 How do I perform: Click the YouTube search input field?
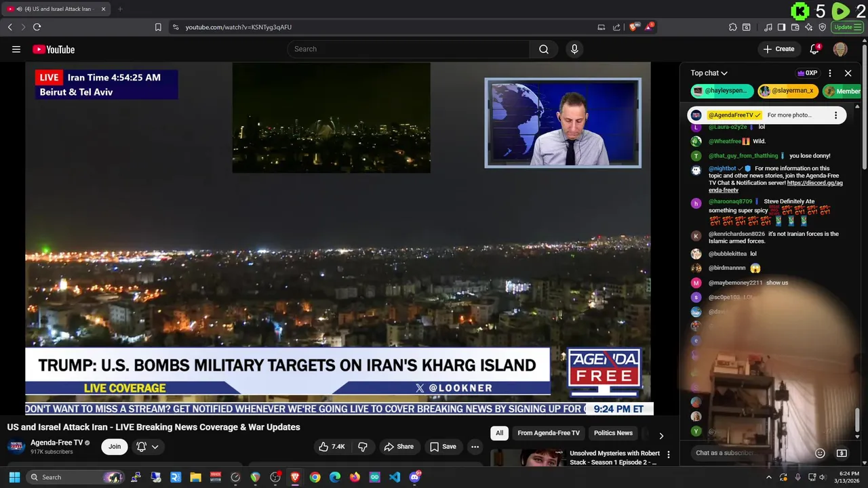(x=409, y=49)
